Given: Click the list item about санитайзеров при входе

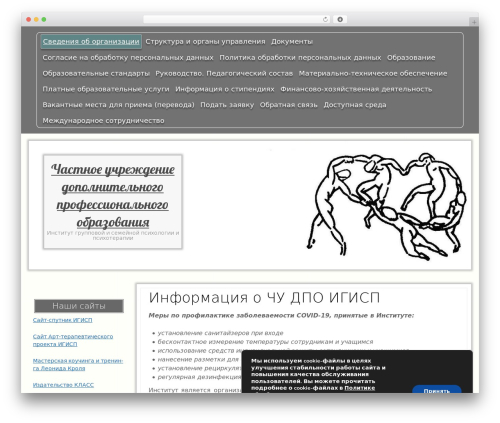Looking at the screenshot, I should 220,333.
